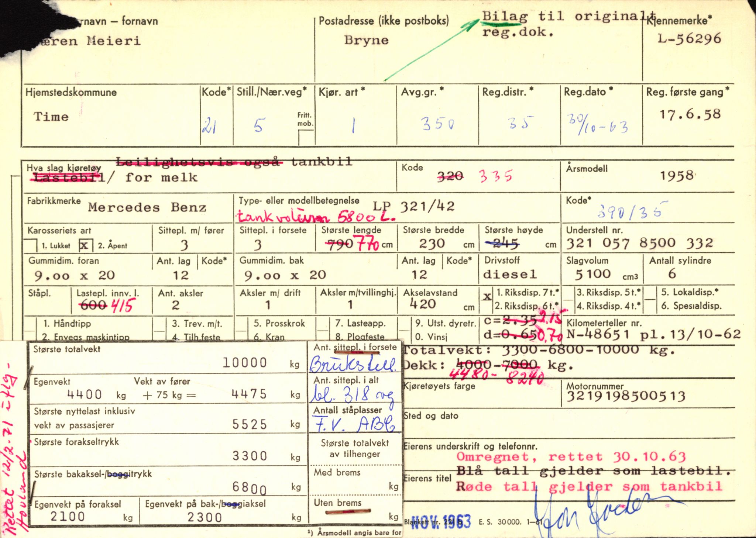This screenshot has width=756, height=538.
Task: Click handwritten code 390/35
Action: (632, 210)
